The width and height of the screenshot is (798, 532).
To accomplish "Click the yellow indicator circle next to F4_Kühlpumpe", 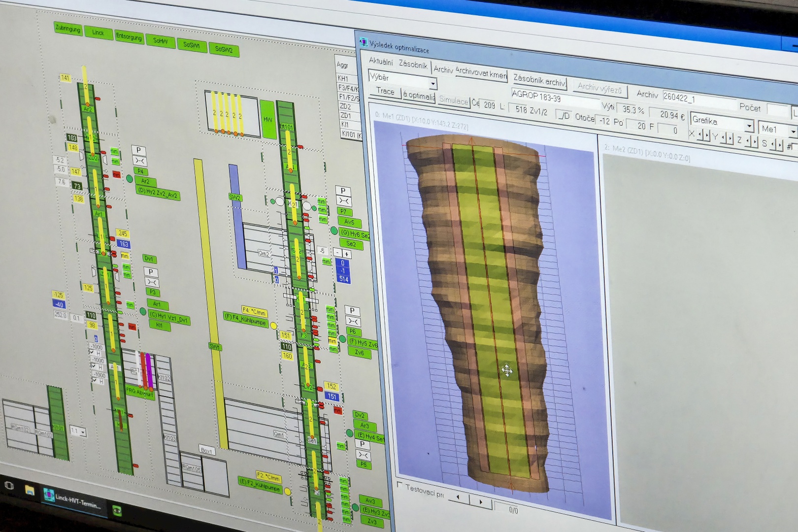I will pos(273,326).
